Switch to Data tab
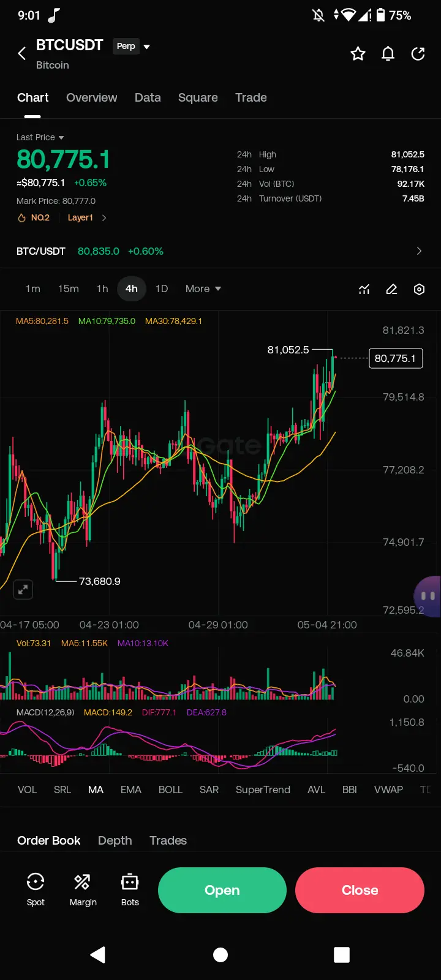The height and width of the screenshot is (980, 441). tap(148, 97)
